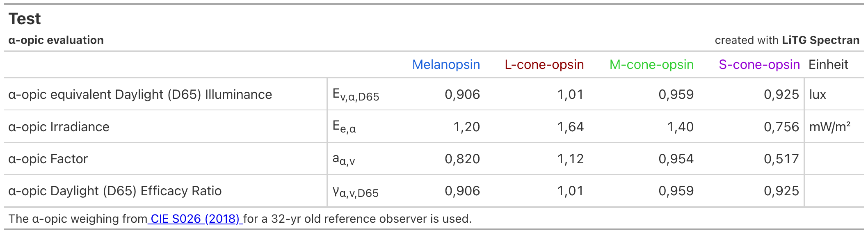Click L-cone-opsin irradiance value 1,64
868x233 pixels.
570,127
